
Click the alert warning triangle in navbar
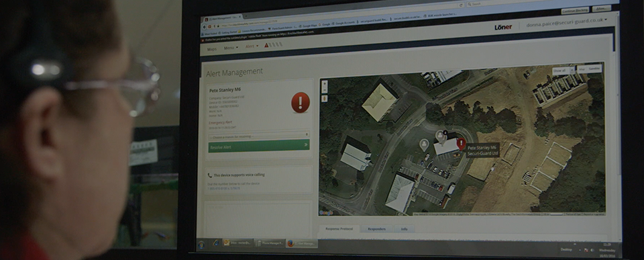click(x=266, y=45)
